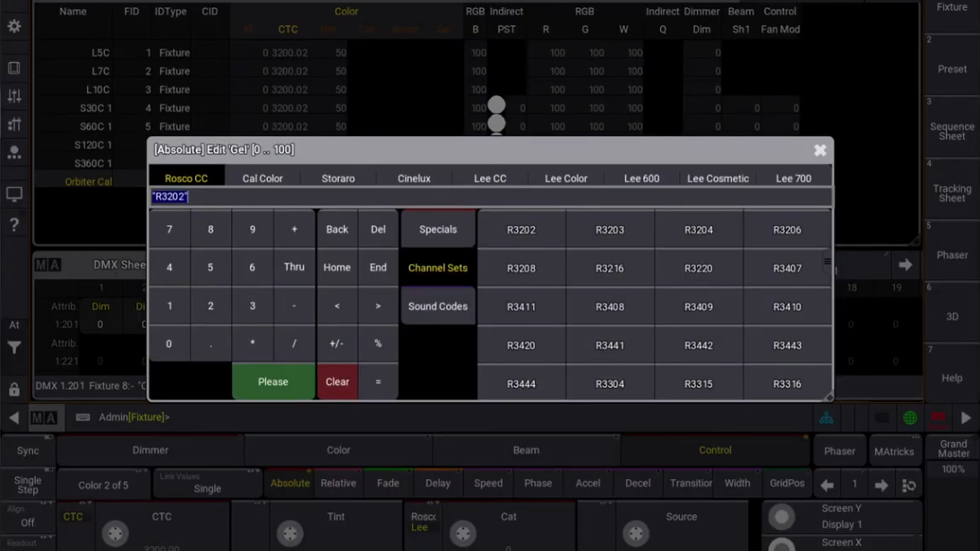Click the green globe icon
This screenshot has width=980, height=551.
click(909, 418)
